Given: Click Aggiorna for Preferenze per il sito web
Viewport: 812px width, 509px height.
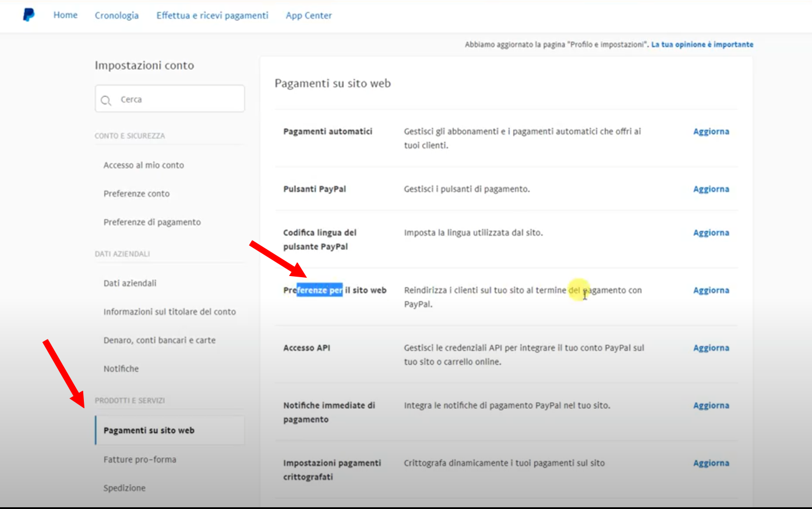Looking at the screenshot, I should pos(711,291).
